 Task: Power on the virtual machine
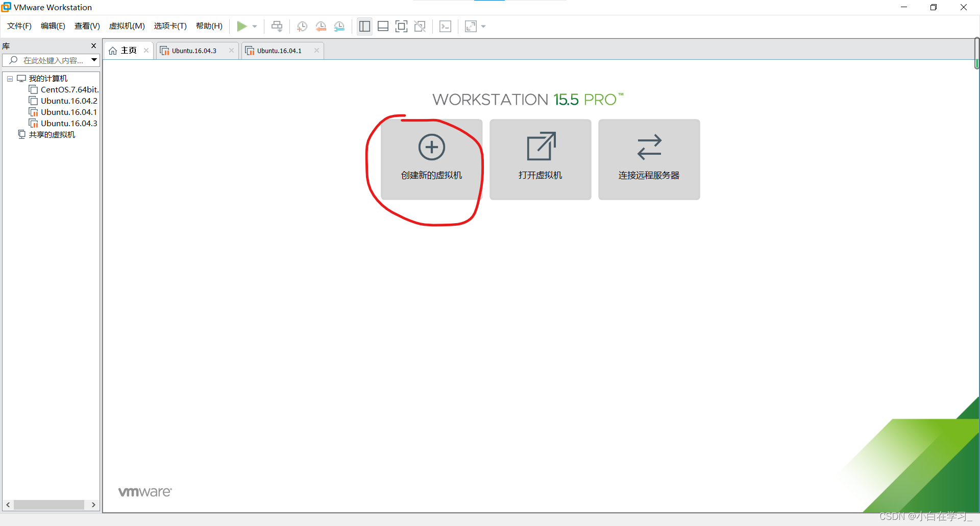242,26
